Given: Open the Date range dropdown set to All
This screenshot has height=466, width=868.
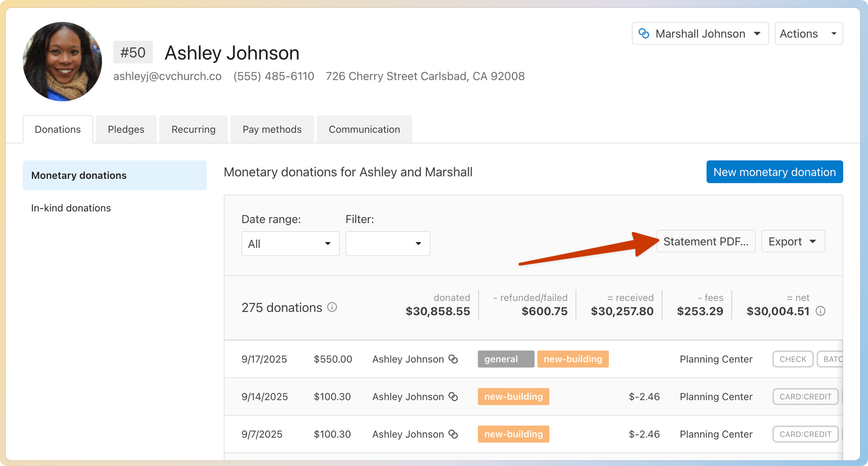Looking at the screenshot, I should tap(290, 244).
